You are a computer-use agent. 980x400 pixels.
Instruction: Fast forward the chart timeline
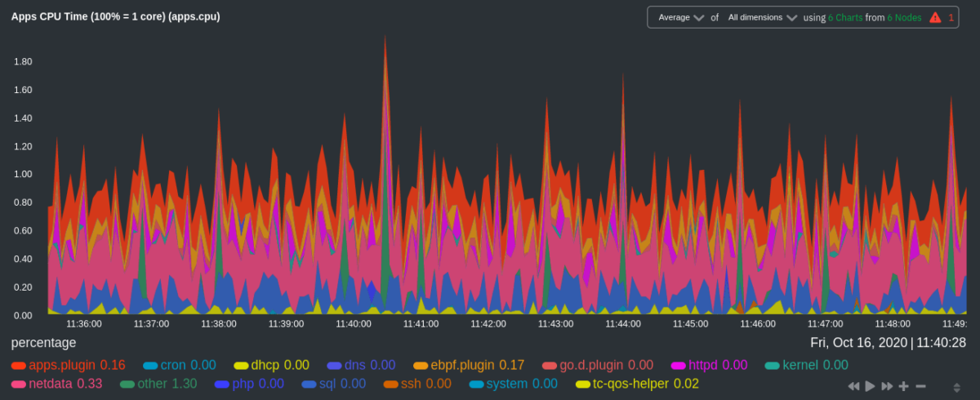click(887, 386)
